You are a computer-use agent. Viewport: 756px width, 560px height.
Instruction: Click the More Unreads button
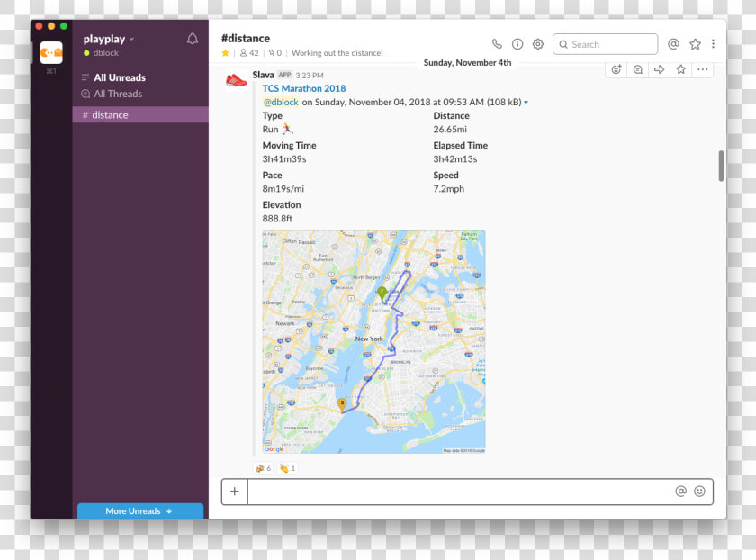pyautogui.click(x=140, y=510)
